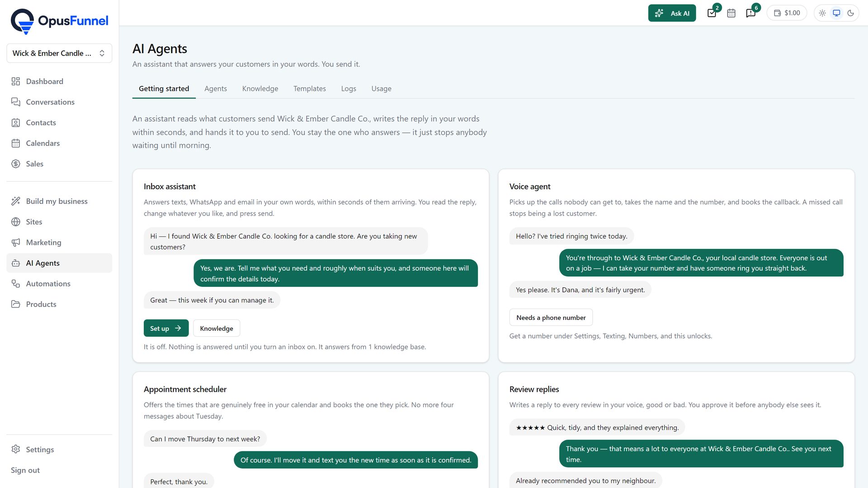
Task: Open the Templates tab
Action: pos(310,89)
